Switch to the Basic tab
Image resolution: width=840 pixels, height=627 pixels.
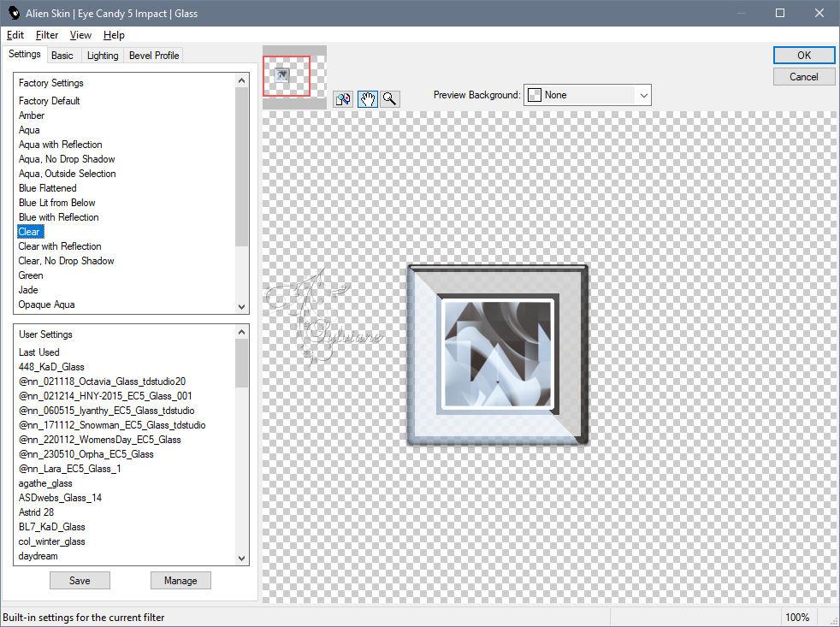[62, 56]
